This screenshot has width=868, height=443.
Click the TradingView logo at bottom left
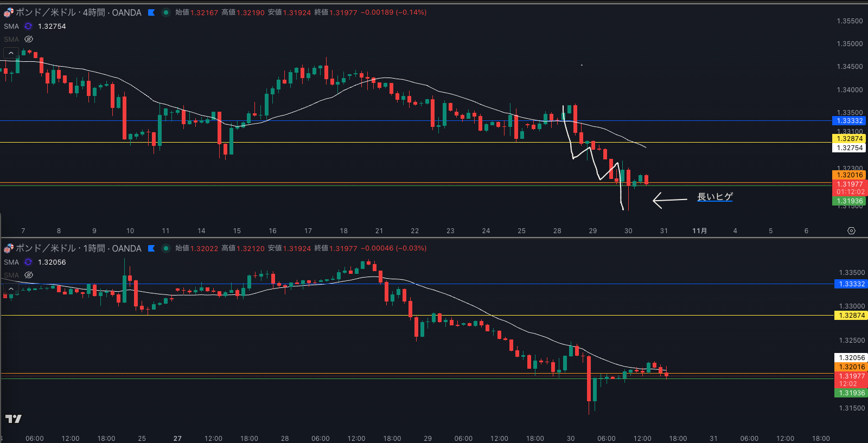click(x=13, y=419)
